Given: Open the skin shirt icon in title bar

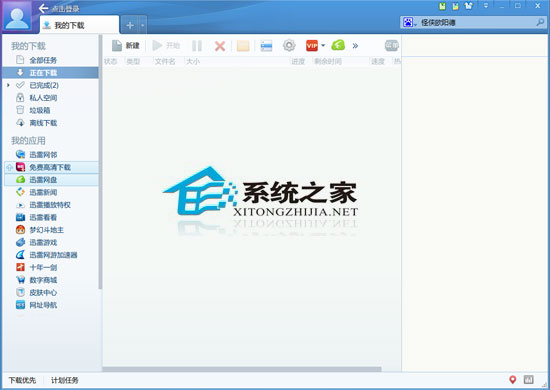Looking at the screenshot, I should pyautogui.click(x=469, y=6).
